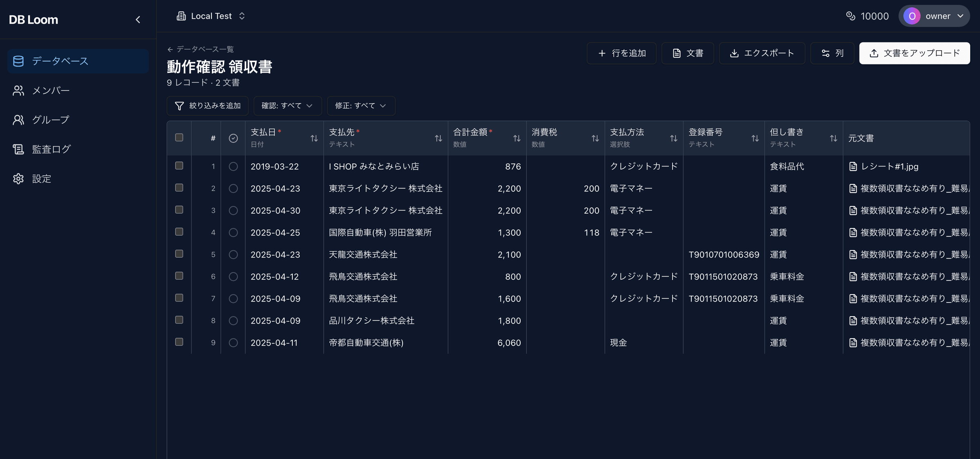980x459 pixels.
Task: Click the Local Test building icon
Action: [x=181, y=16]
